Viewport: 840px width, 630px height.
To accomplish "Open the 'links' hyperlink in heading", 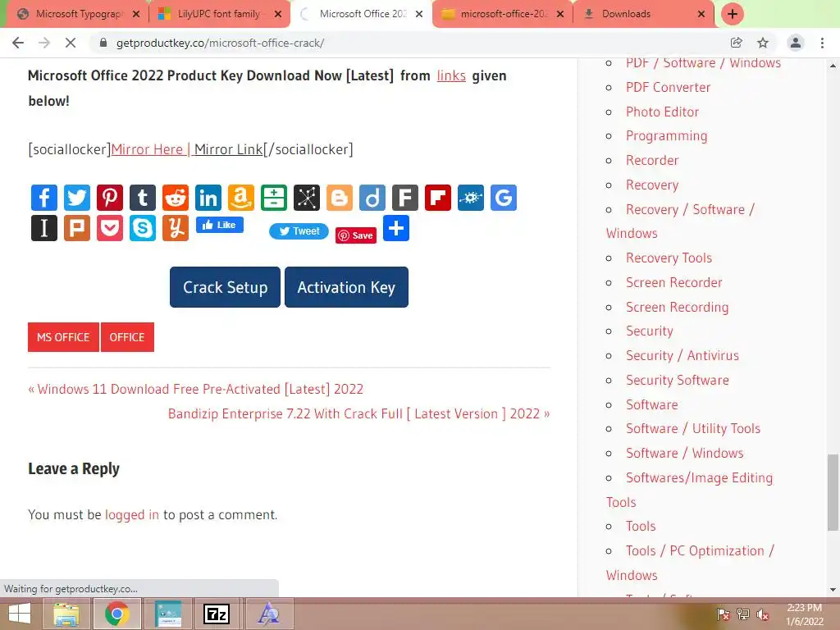I will [451, 76].
